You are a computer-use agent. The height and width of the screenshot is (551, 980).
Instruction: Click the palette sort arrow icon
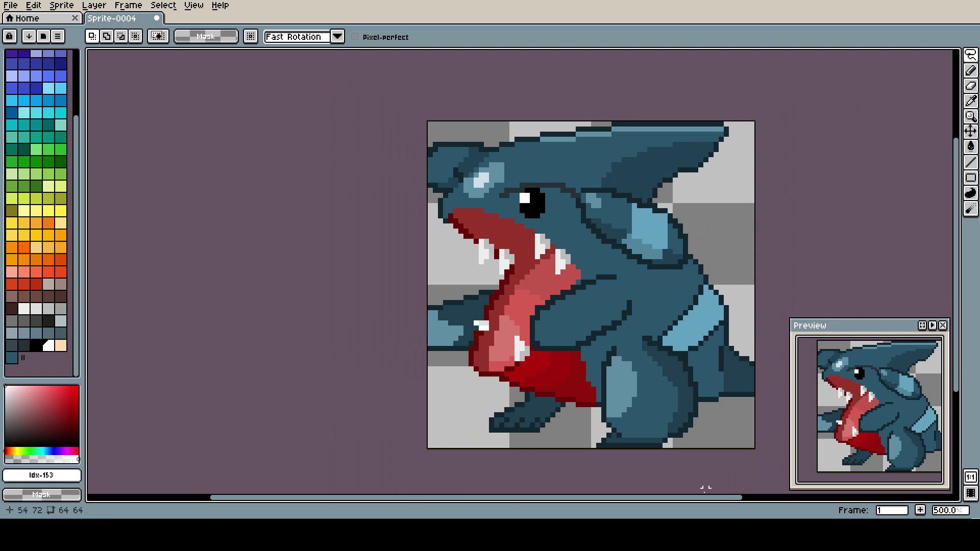[29, 36]
